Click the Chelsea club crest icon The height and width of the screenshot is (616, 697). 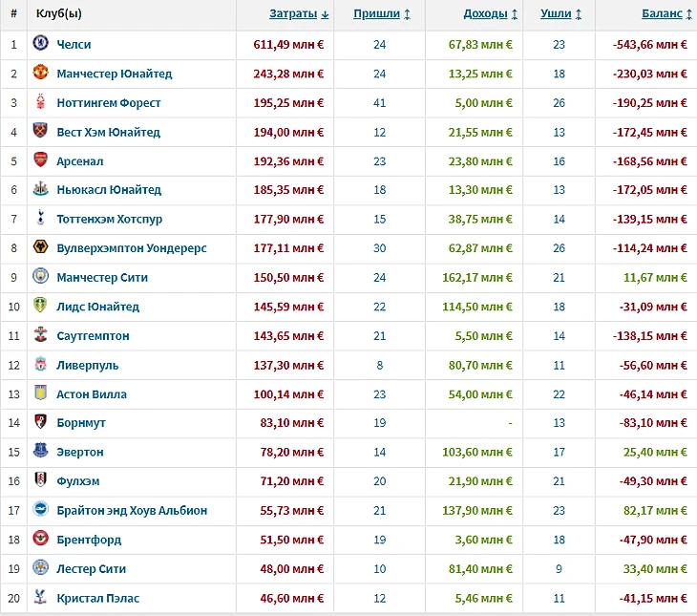pos(40,44)
